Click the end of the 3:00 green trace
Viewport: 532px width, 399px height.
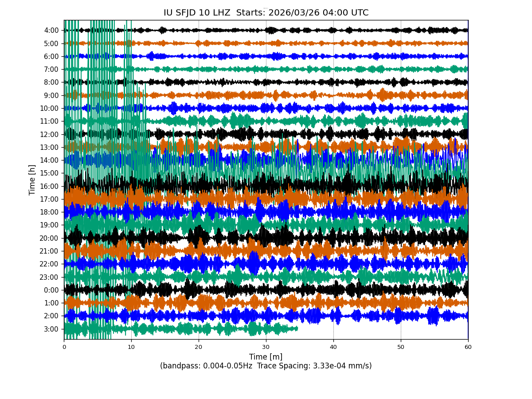pyautogui.click(x=297, y=329)
